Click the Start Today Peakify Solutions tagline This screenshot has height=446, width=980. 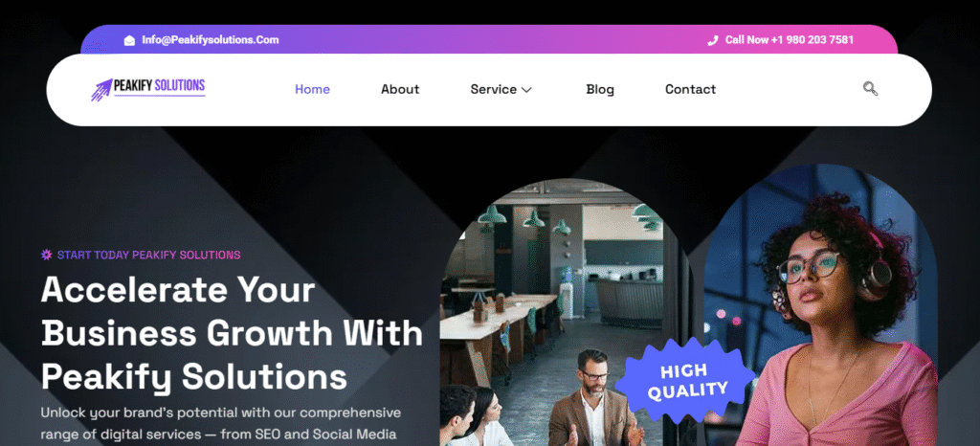click(148, 255)
